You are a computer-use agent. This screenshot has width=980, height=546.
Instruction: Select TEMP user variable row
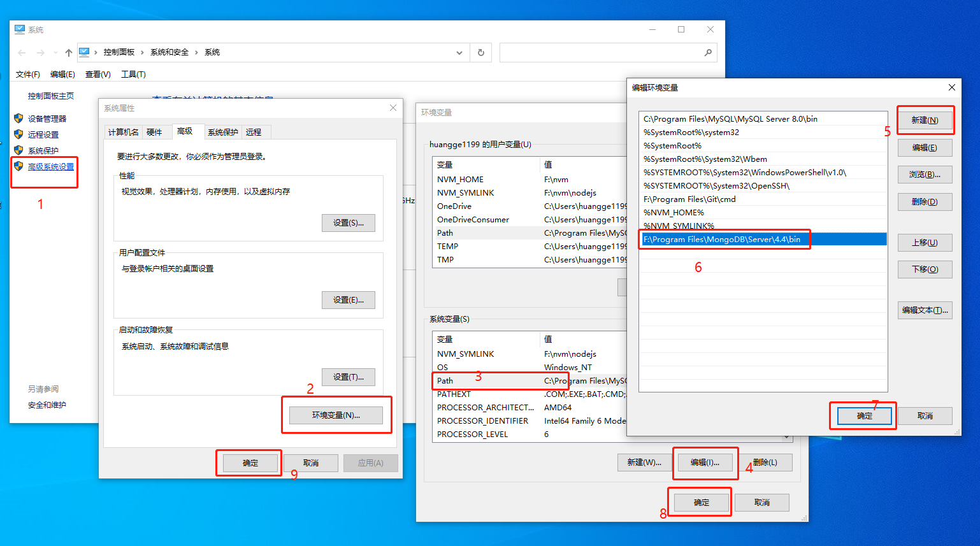pyautogui.click(x=530, y=247)
